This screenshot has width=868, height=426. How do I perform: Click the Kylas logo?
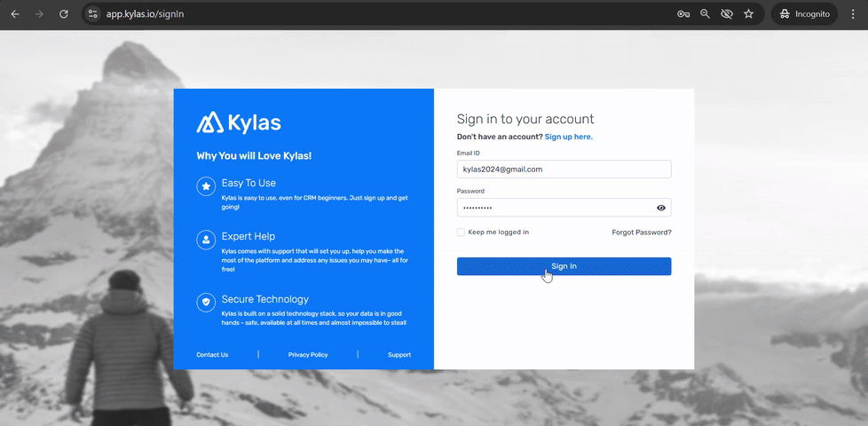tap(239, 122)
